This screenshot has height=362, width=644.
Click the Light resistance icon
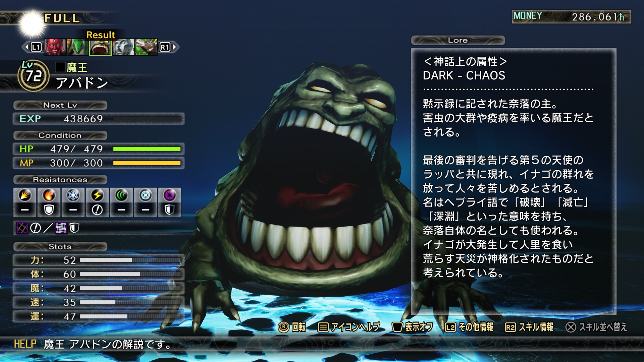(x=146, y=195)
